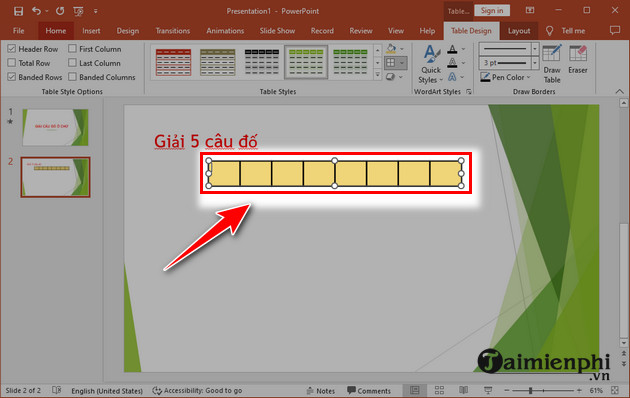Activate the Draw Table tool

pos(552,64)
